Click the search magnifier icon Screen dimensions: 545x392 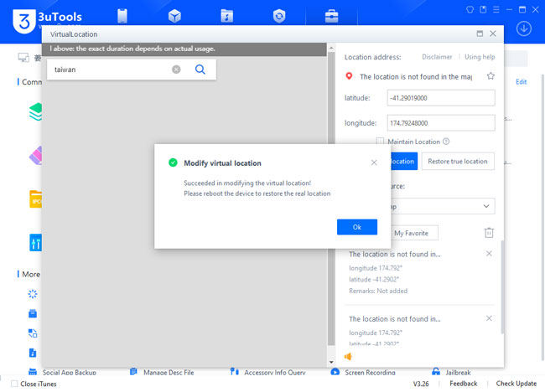coord(200,70)
